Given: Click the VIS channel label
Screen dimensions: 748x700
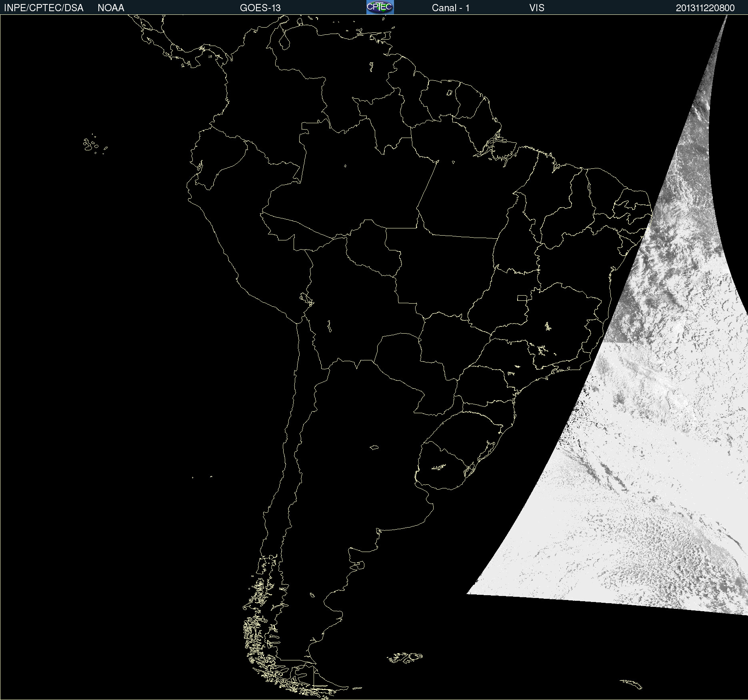Looking at the screenshot, I should click(x=537, y=8).
